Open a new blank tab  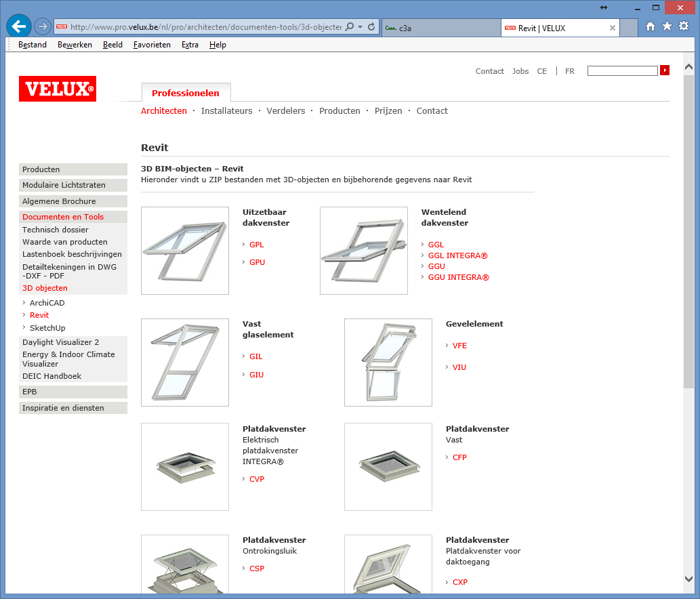629,28
